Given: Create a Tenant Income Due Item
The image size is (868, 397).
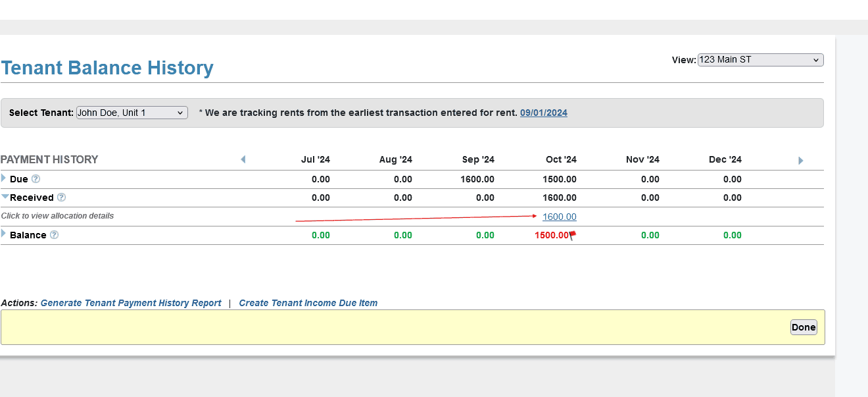Looking at the screenshot, I should (x=308, y=303).
